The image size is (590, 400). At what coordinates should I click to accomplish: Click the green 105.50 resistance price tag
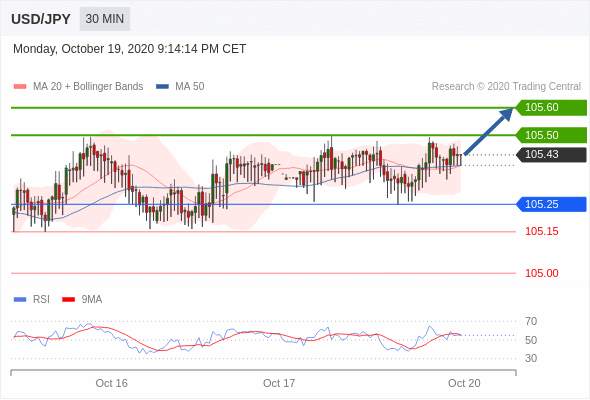pos(551,135)
